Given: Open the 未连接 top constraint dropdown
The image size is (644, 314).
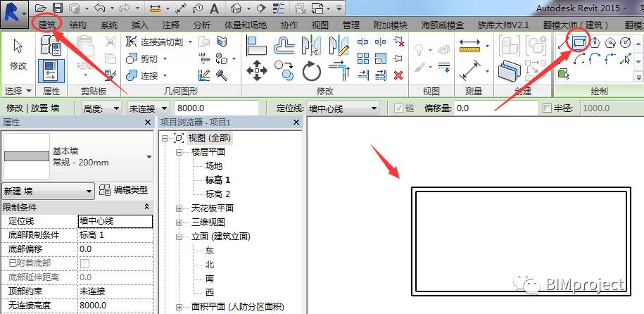Looking at the screenshot, I should [148, 108].
